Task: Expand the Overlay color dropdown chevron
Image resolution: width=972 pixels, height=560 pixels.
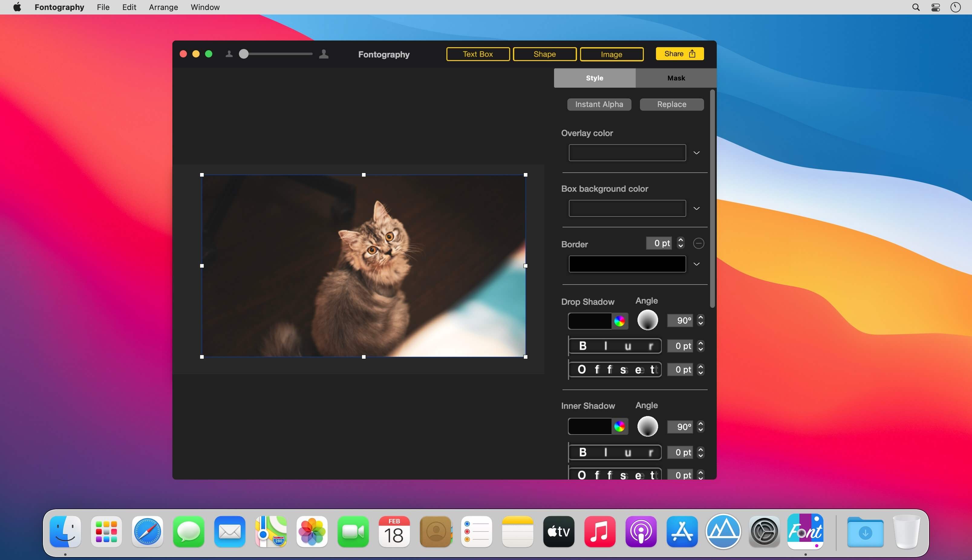Action: point(696,153)
